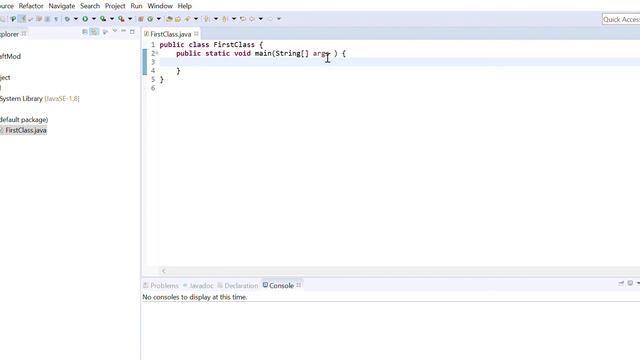
Task: Click the horizontal scrollbar left arrow in editor
Action: click(x=164, y=271)
